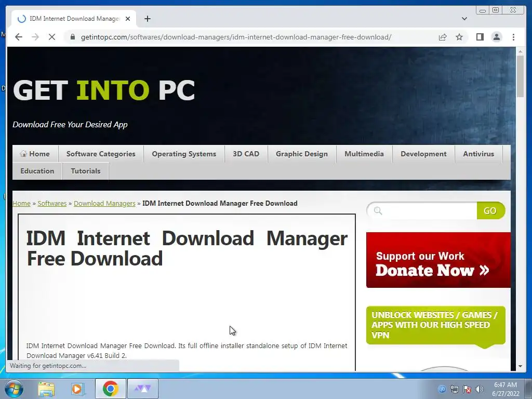
Task: Open the Multimedia category
Action: pyautogui.click(x=364, y=154)
